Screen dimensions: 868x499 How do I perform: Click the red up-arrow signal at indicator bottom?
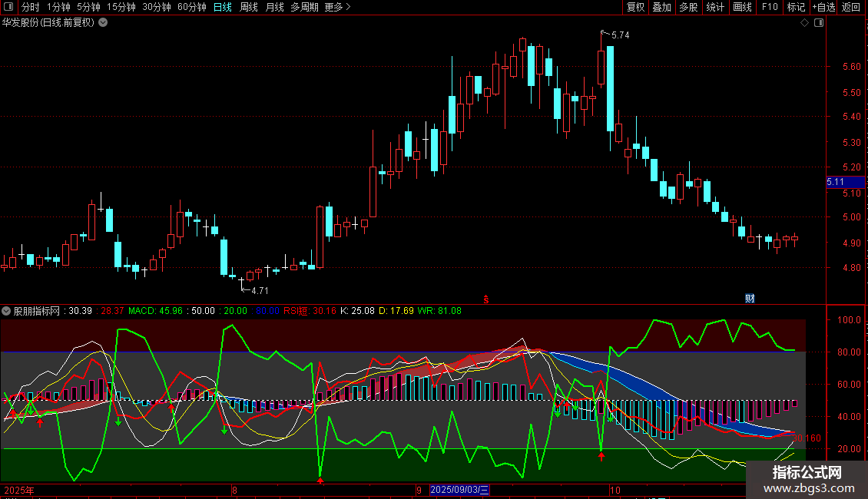[x=320, y=481]
